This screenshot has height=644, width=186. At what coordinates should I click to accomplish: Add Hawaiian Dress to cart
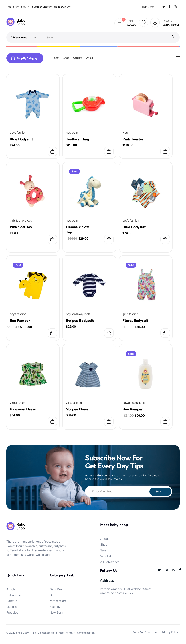coord(52,422)
